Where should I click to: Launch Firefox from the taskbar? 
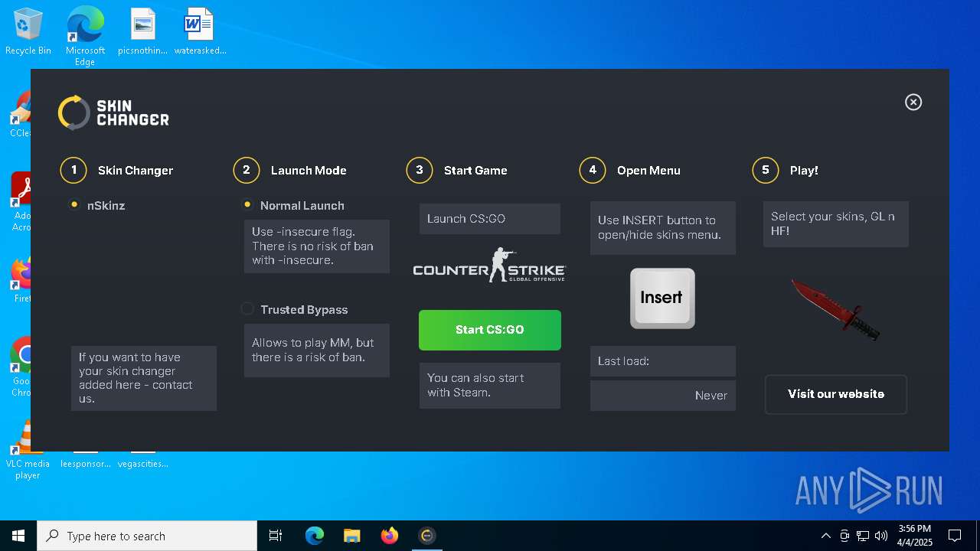(390, 536)
